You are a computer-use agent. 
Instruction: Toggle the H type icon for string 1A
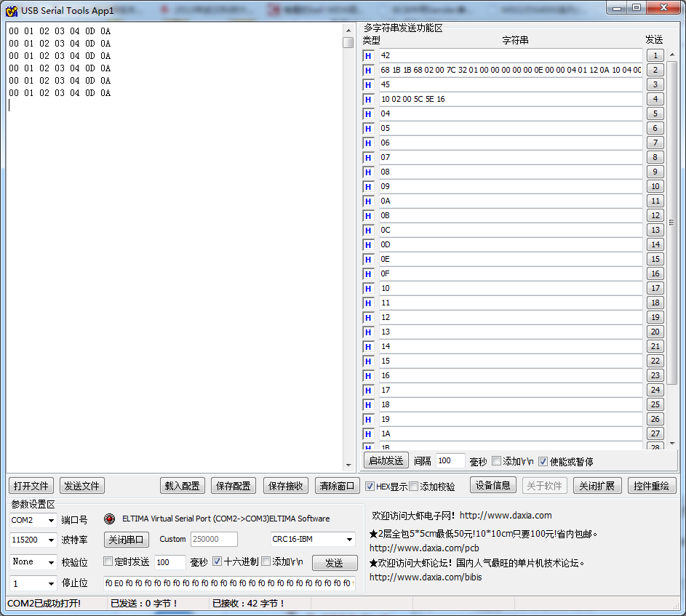[x=368, y=434]
